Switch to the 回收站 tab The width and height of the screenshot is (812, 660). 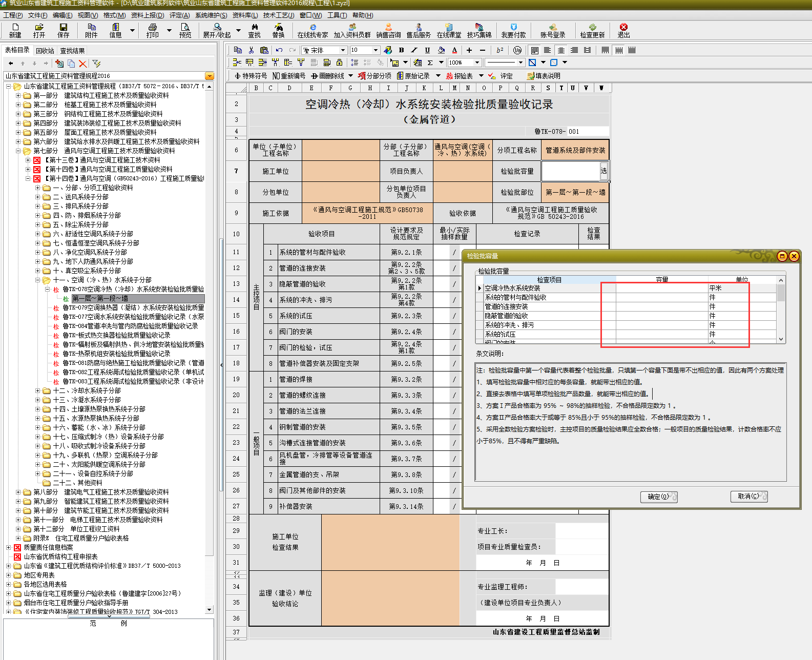45,51
